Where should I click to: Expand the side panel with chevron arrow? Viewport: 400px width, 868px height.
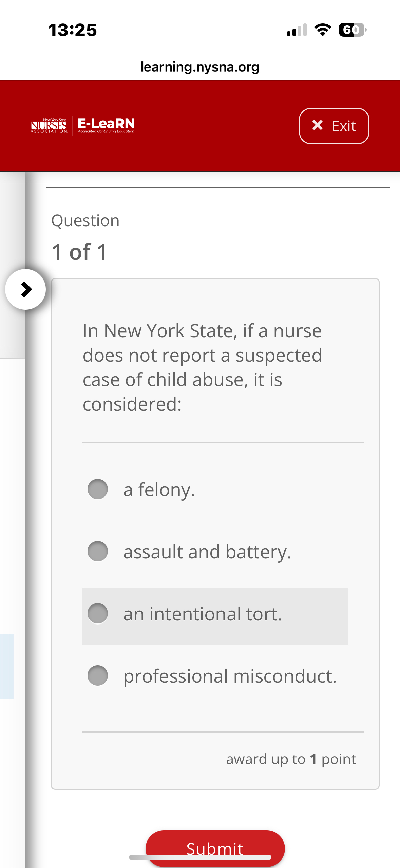(25, 289)
